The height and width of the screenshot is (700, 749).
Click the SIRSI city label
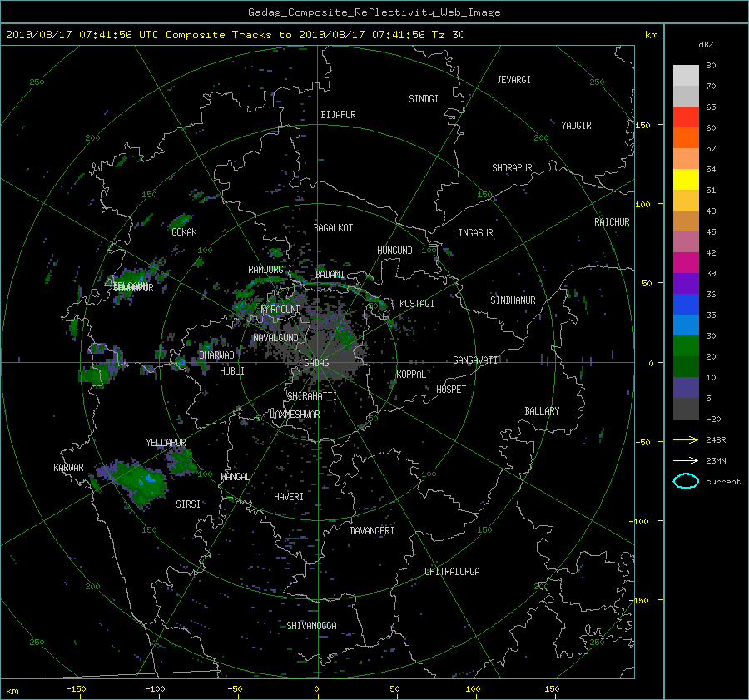(188, 504)
